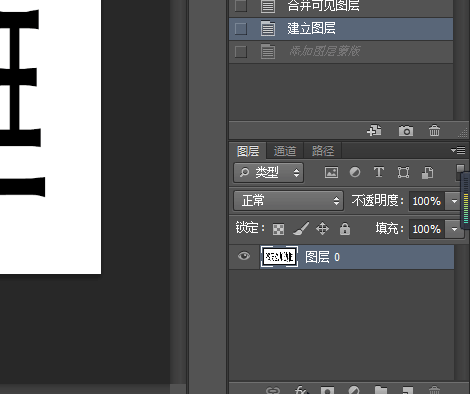Screen dimensions: 470x394
Task: Open the 类型 filter type dropdown
Action: 268,173
